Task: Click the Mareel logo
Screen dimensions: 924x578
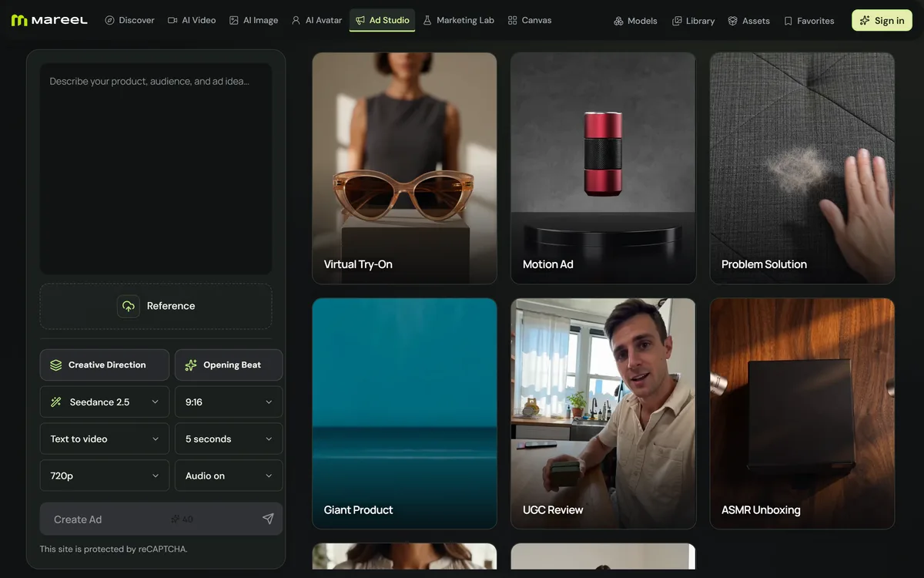Action: [49, 20]
